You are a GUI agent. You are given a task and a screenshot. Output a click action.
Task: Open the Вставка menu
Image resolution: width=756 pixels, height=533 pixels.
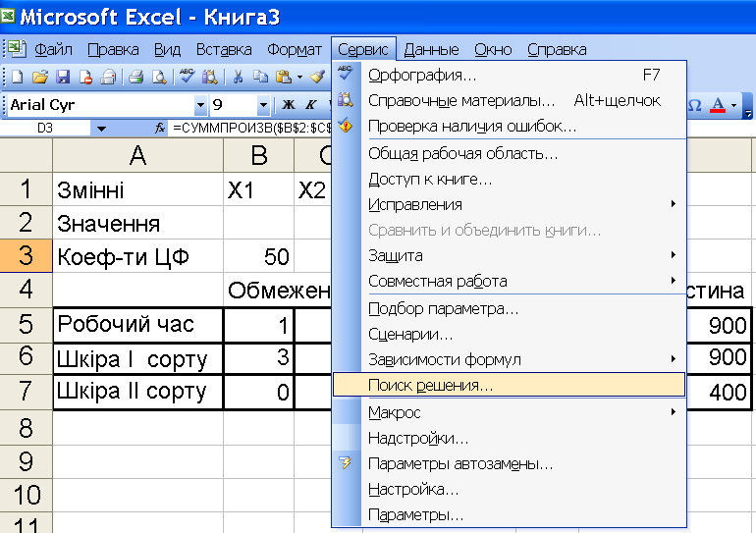point(224,49)
